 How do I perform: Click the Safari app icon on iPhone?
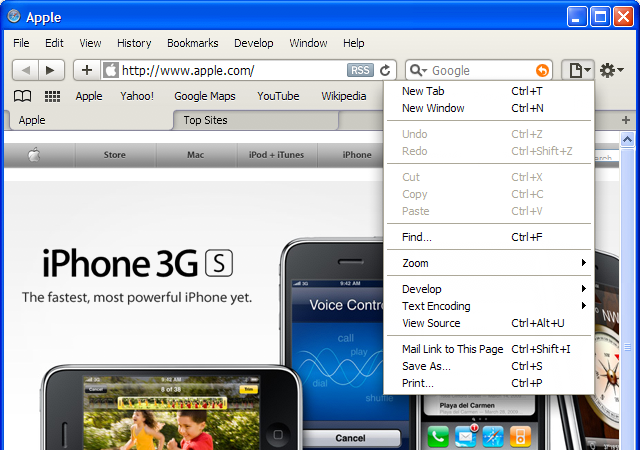(x=493, y=436)
